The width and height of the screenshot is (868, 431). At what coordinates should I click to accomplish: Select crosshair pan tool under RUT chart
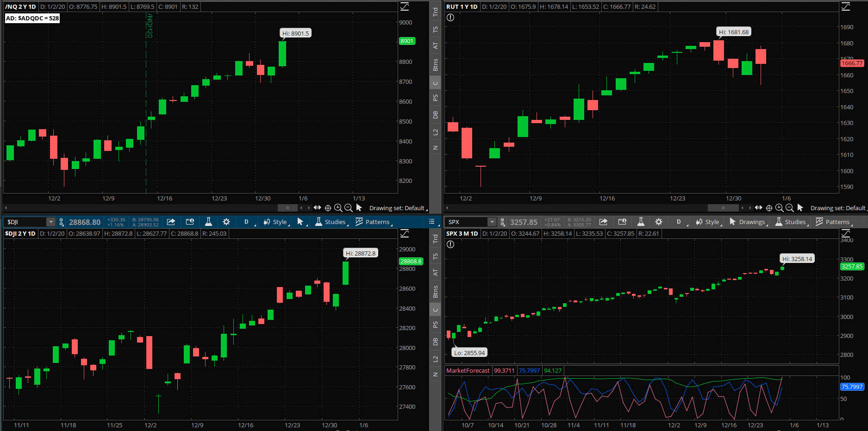[769, 208]
